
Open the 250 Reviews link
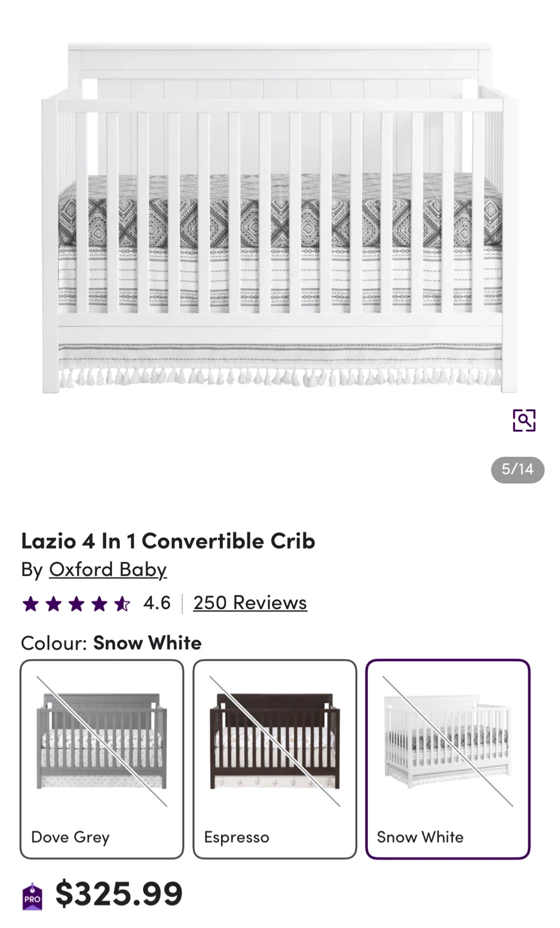[250, 603]
